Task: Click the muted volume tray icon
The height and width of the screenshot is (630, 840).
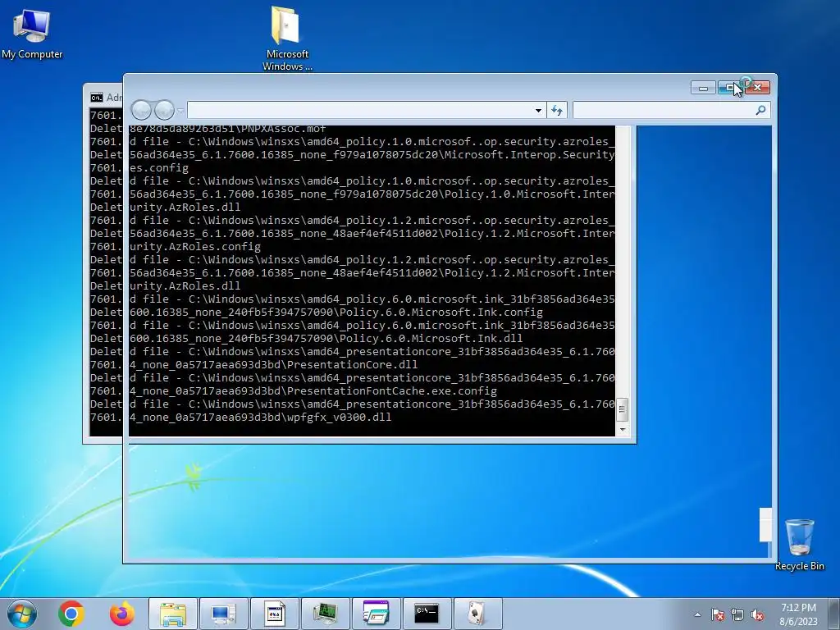Action: click(757, 614)
